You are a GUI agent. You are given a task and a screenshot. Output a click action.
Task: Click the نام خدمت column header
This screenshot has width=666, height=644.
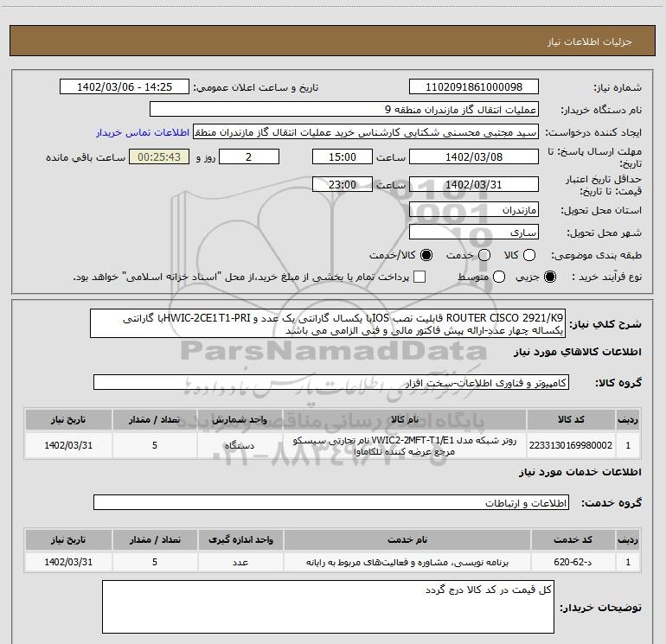coord(407,539)
